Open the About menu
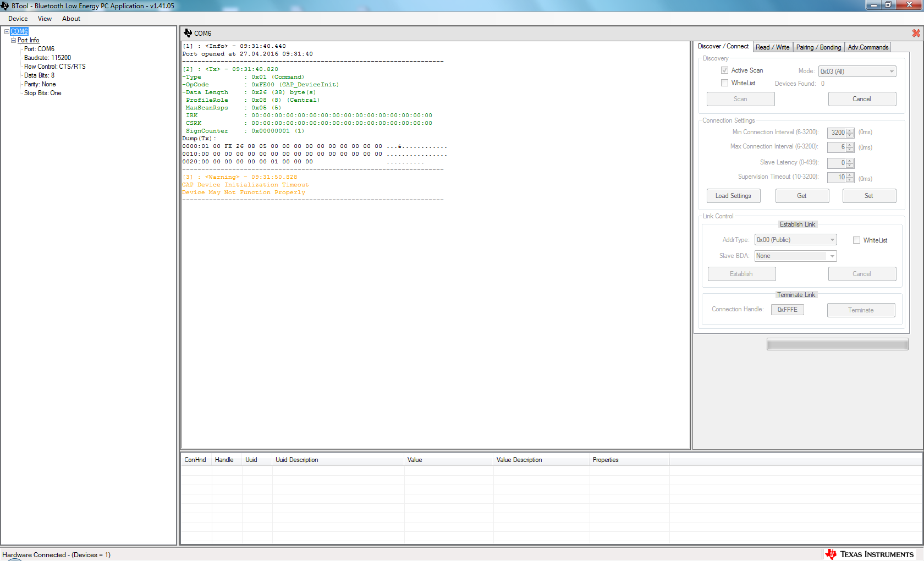 click(x=71, y=19)
